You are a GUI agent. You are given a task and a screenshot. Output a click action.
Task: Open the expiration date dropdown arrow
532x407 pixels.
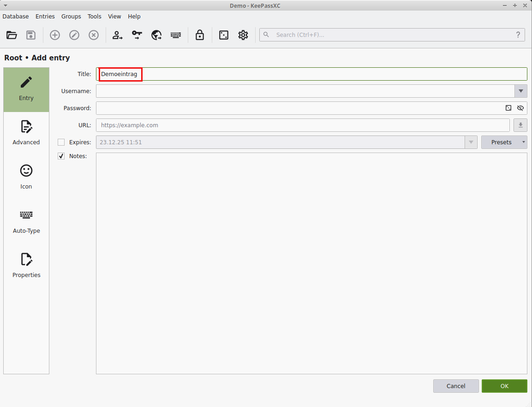pos(471,142)
